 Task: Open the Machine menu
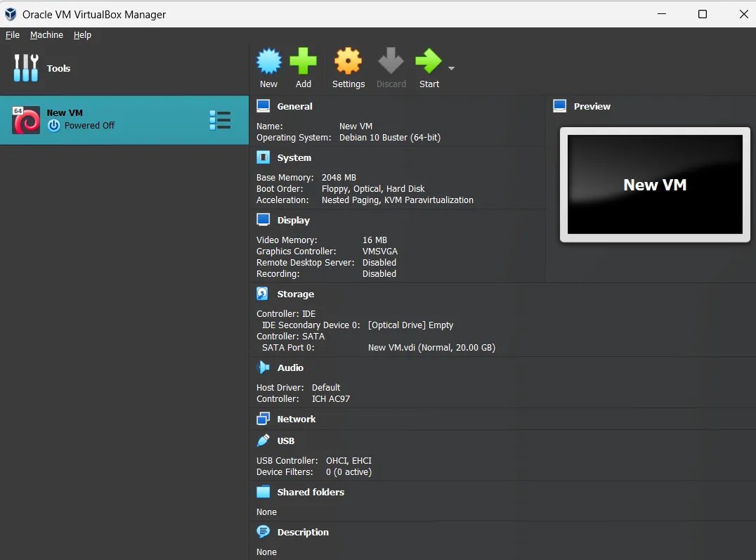46,35
